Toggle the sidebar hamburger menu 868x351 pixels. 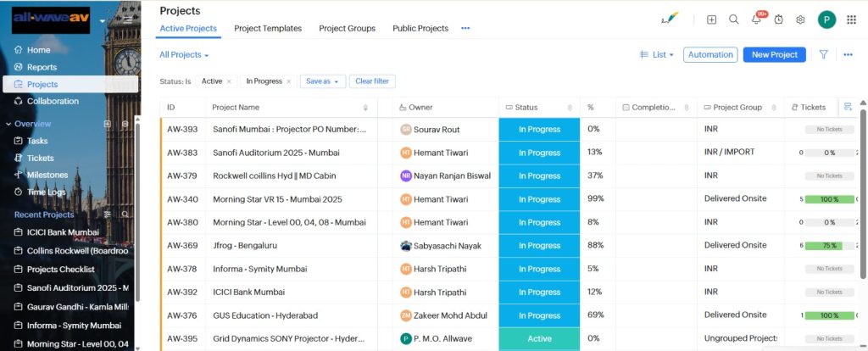tap(128, 20)
